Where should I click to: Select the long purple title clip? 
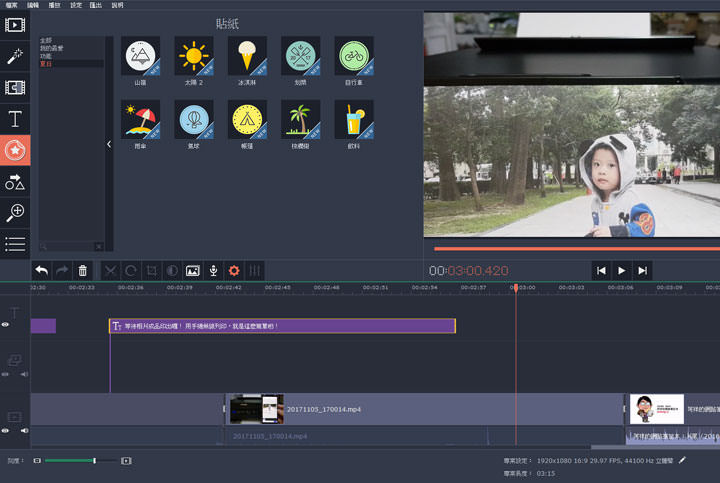pyautogui.click(x=282, y=326)
